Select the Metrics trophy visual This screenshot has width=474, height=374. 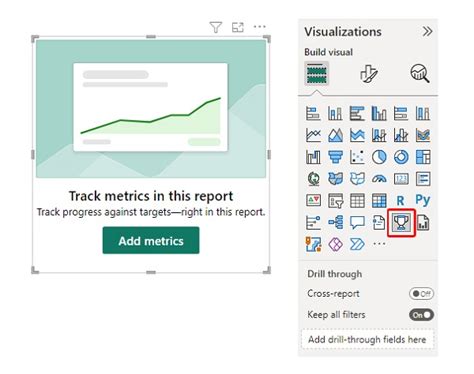point(401,223)
